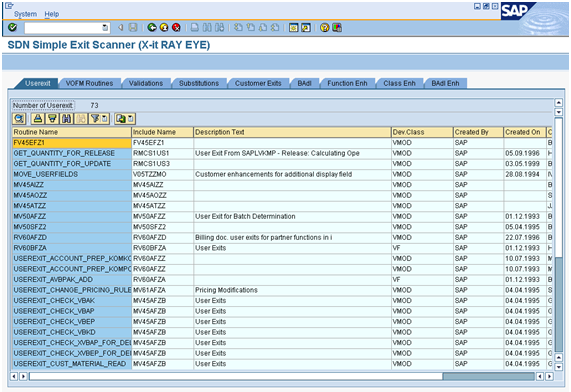The height and width of the screenshot is (392, 571).
Task: Click the yellow Exit icon
Action: pos(164,27)
